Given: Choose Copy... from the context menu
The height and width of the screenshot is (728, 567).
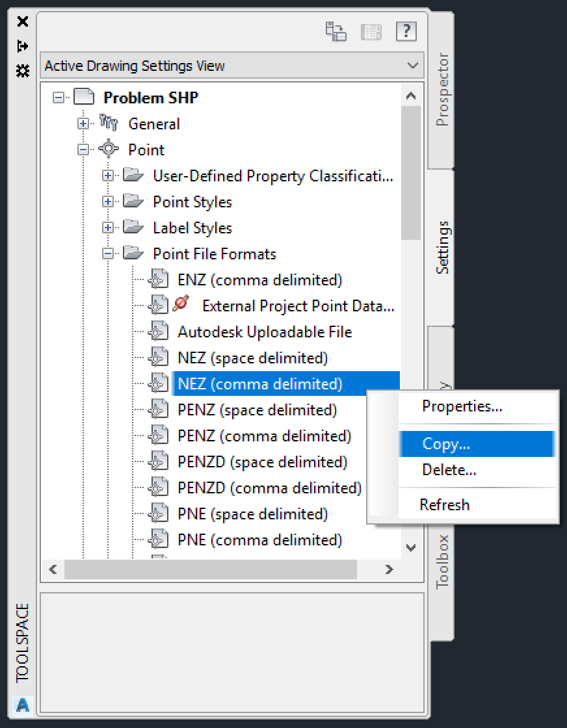Looking at the screenshot, I should tap(446, 444).
